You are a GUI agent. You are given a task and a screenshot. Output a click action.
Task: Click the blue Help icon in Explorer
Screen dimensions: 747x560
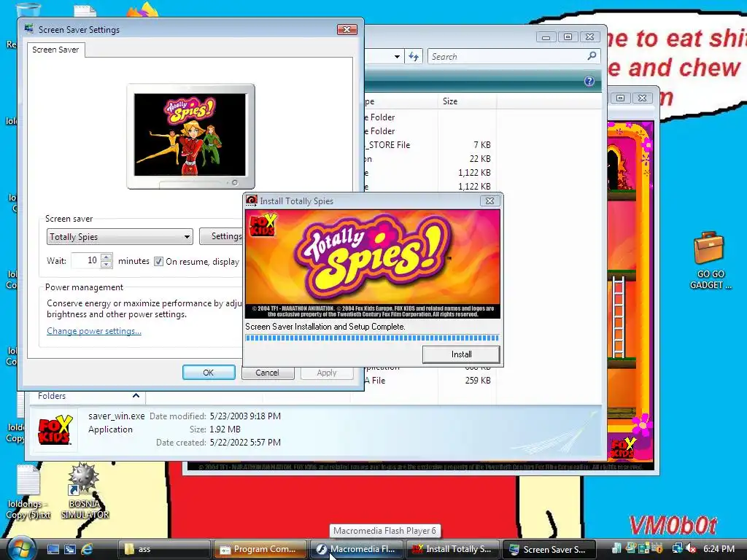pyautogui.click(x=589, y=81)
